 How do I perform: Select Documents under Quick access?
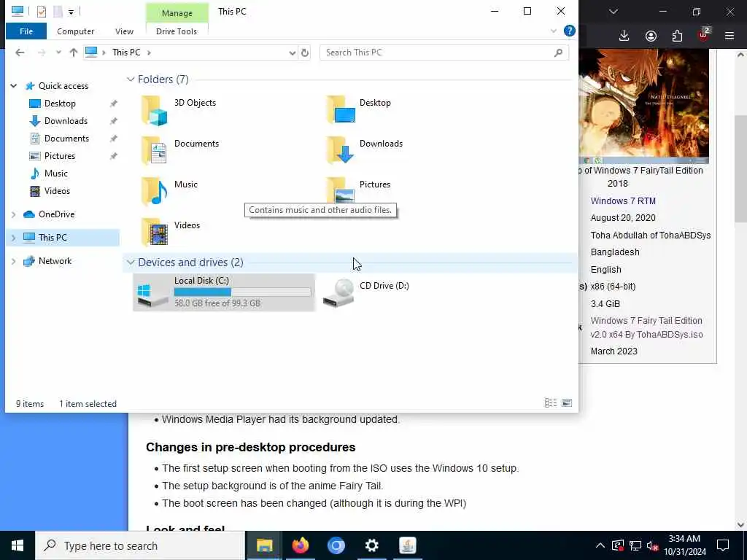66,139
